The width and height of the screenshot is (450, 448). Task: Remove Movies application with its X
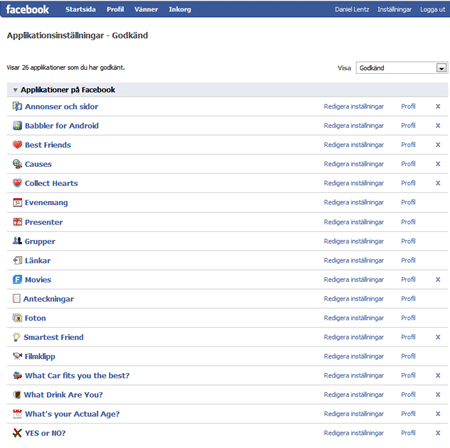[x=438, y=279]
